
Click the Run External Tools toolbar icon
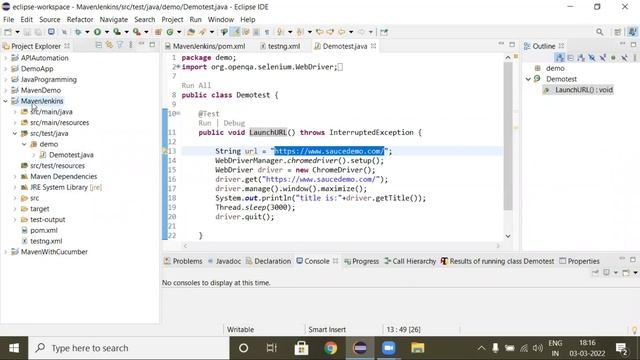(136, 32)
